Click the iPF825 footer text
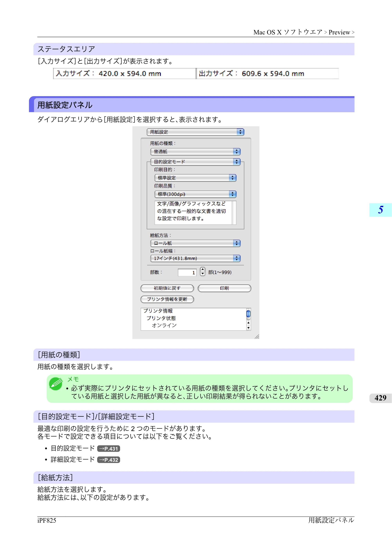Image resolution: width=392 pixels, height=554 pixels. [x=47, y=520]
